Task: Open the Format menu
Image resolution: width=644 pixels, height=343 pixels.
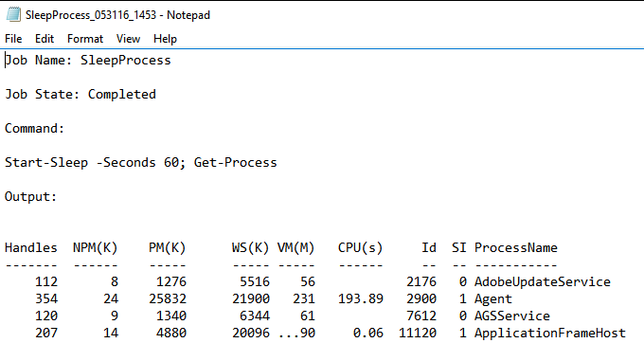Action: (85, 39)
